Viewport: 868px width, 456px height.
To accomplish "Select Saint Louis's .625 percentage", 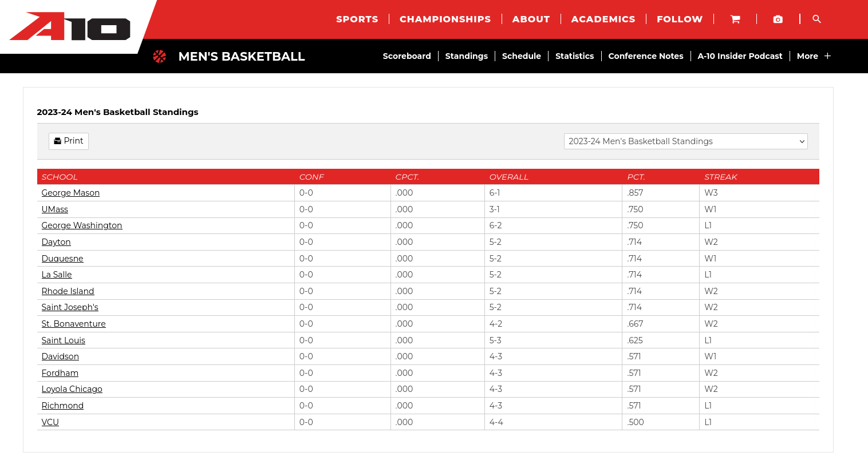I will point(635,340).
